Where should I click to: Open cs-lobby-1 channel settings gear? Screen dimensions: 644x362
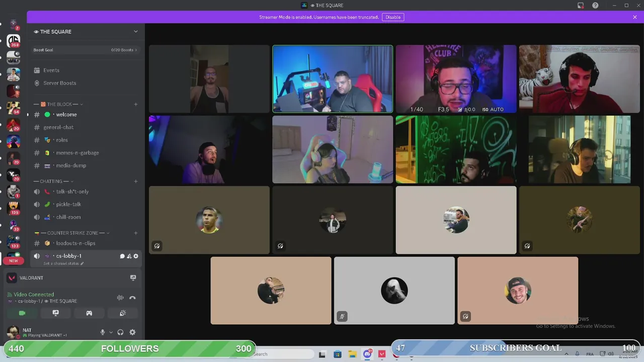click(136, 256)
